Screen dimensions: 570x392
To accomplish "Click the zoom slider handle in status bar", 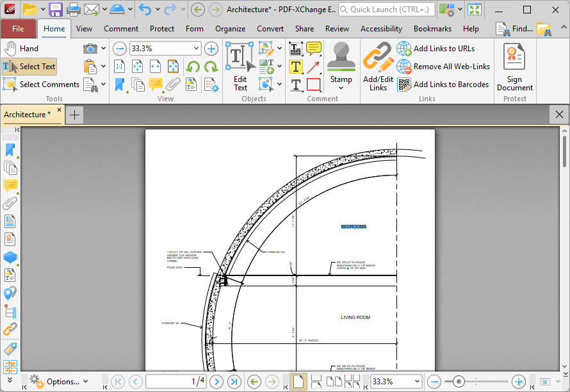I will click(x=459, y=382).
